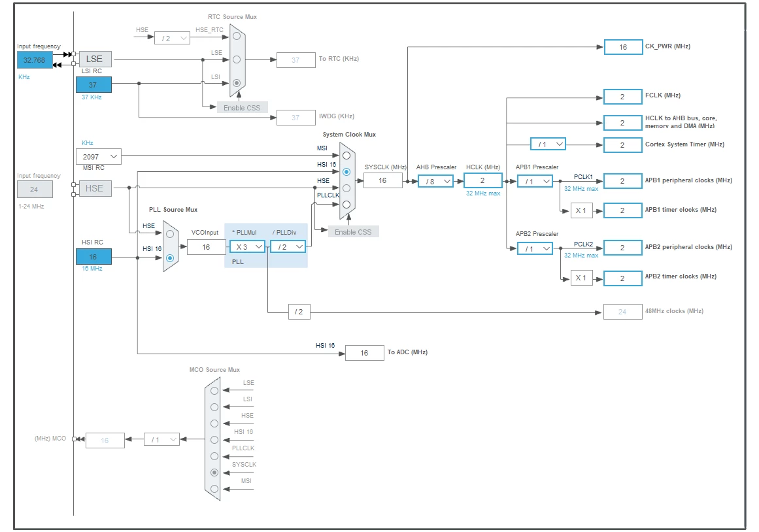Screen dimensions: 759x532
Task: Select HSE on PLL Source Mux
Action: point(170,234)
